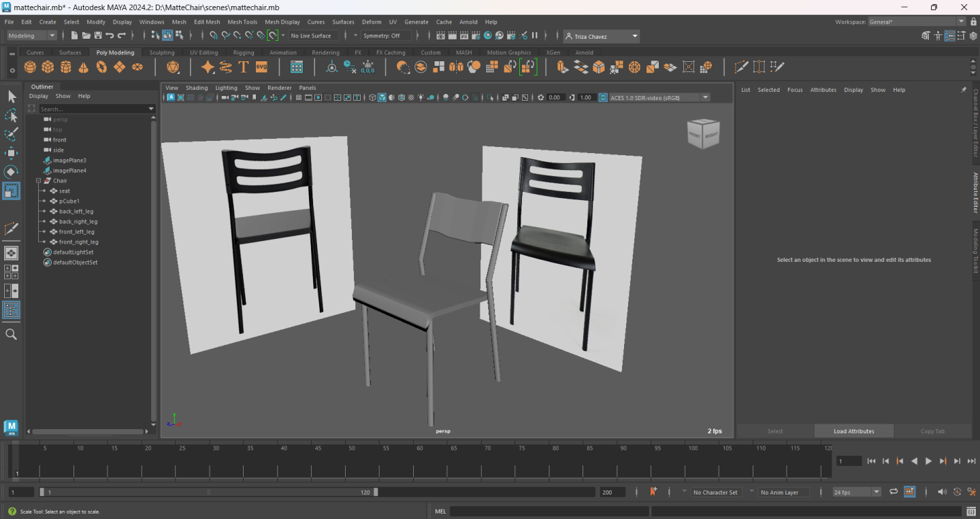Image resolution: width=980 pixels, height=519 pixels.
Task: Click the magnifier search icon in left sidebar
Action: 11,334
